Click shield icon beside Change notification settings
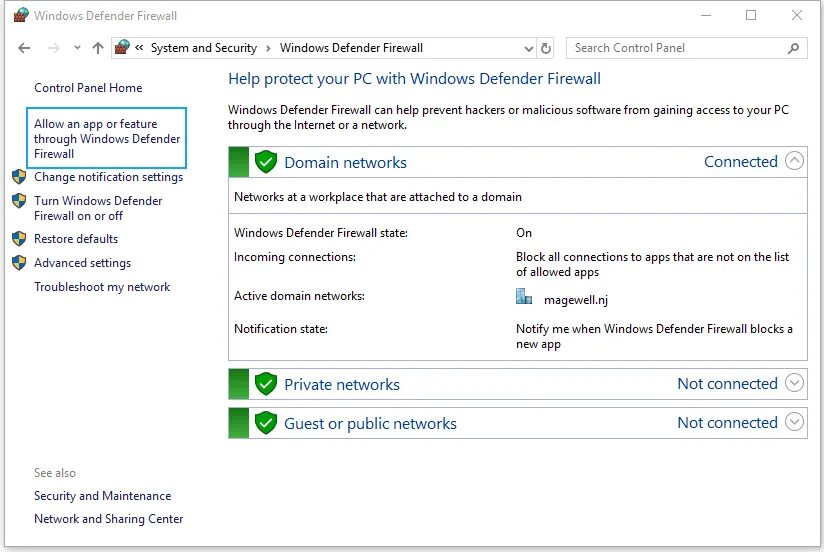This screenshot has height=552, width=824. pyautogui.click(x=19, y=177)
